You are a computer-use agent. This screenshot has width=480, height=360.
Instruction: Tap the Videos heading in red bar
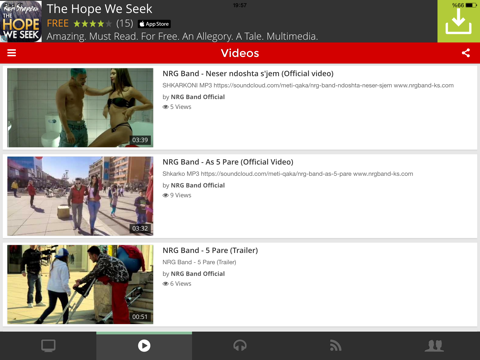point(240,53)
